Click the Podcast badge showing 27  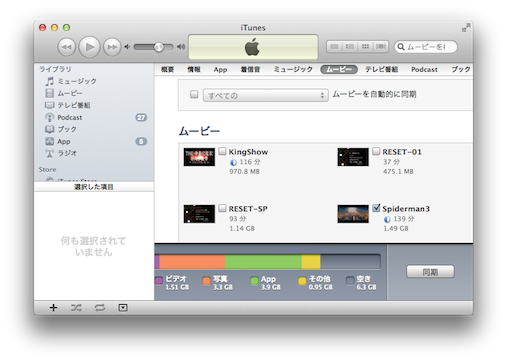(141, 117)
